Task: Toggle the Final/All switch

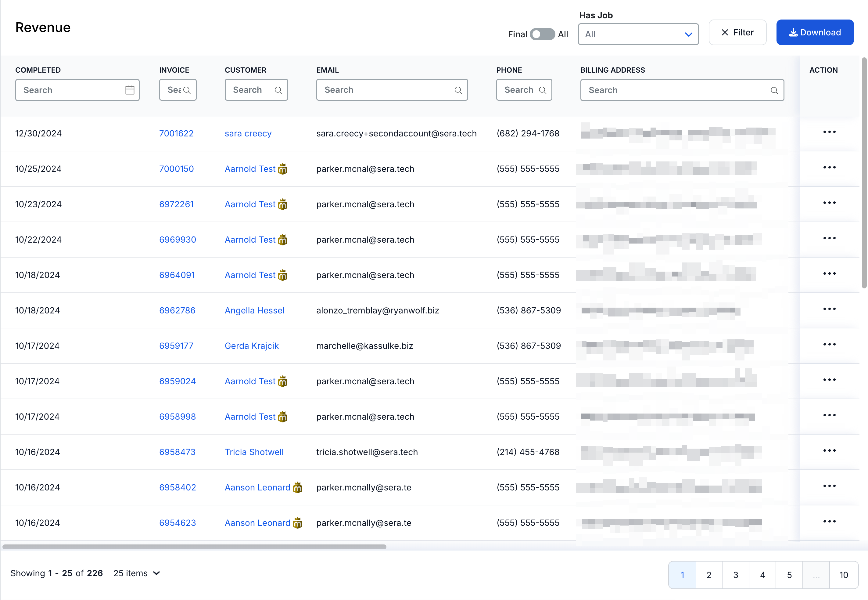Action: (x=542, y=34)
